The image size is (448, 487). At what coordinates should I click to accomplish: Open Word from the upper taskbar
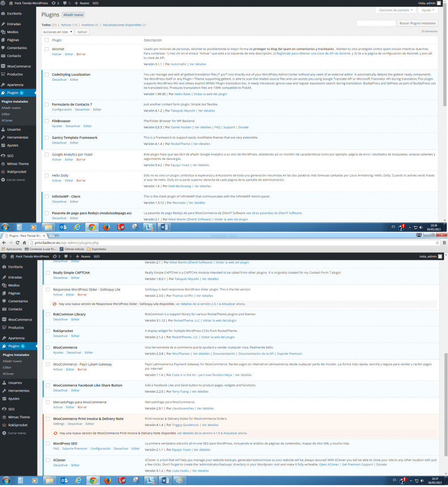point(164,228)
